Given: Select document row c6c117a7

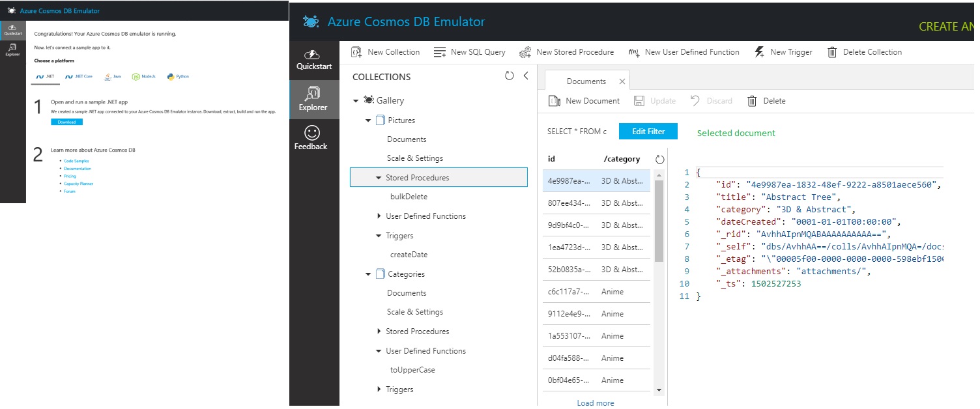Looking at the screenshot, I should tap(596, 292).
